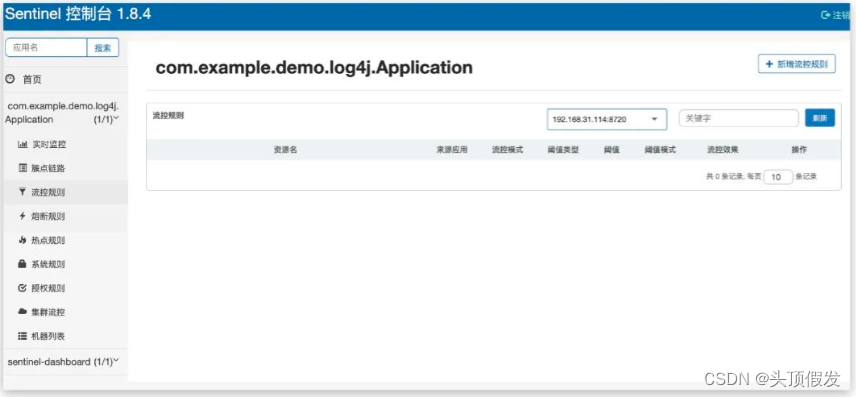Click the checkmark icon for 授权规则
Image resolution: width=856 pixels, height=397 pixels.
click(x=22, y=288)
